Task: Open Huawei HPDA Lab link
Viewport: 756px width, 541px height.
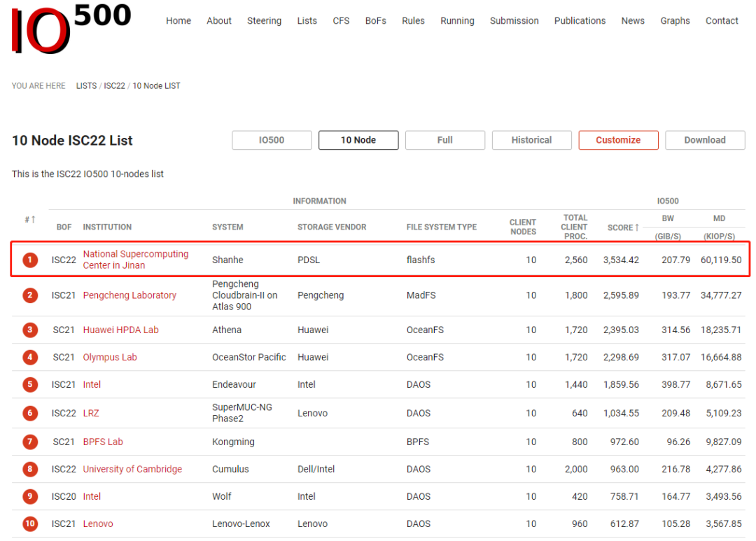Action: pos(120,330)
